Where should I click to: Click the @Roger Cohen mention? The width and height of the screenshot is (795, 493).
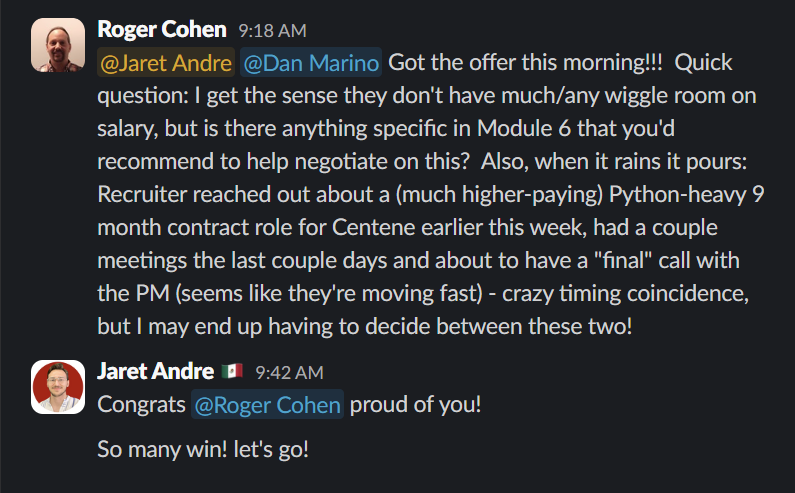pos(267,406)
